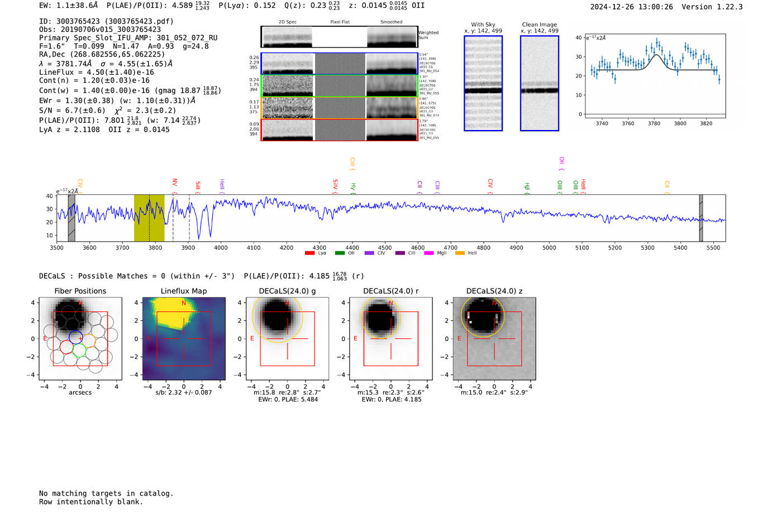The image size is (782, 532).
Task: Click the s/b: 2.32 +/- 0.087 caption
Action: click(184, 392)
